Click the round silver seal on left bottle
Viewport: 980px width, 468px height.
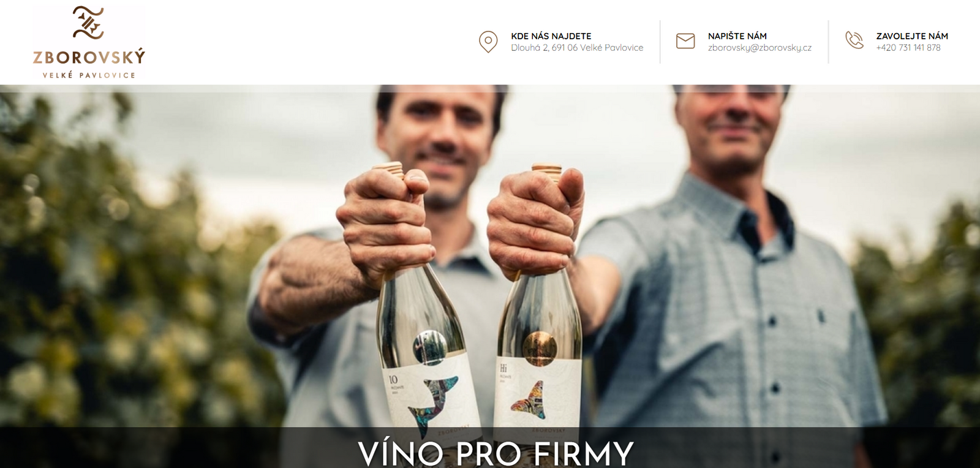429,347
